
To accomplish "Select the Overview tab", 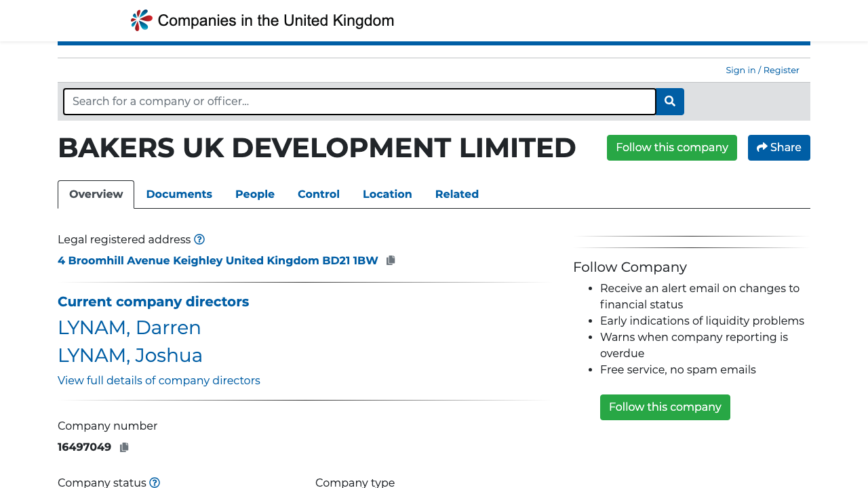I will click(x=96, y=194).
